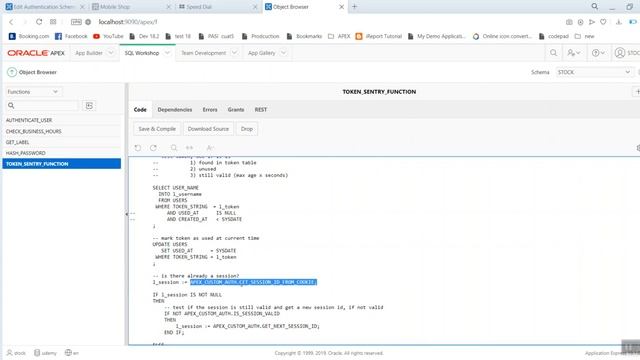Open the Dev 18.2 bookmark
Viewport: 640px width, 360px height.
[144, 36]
